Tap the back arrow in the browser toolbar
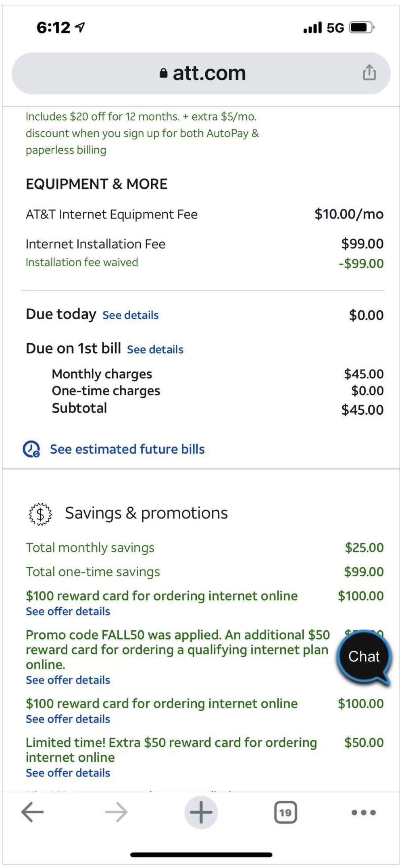Screen dimensions: 404x868 click(32, 812)
